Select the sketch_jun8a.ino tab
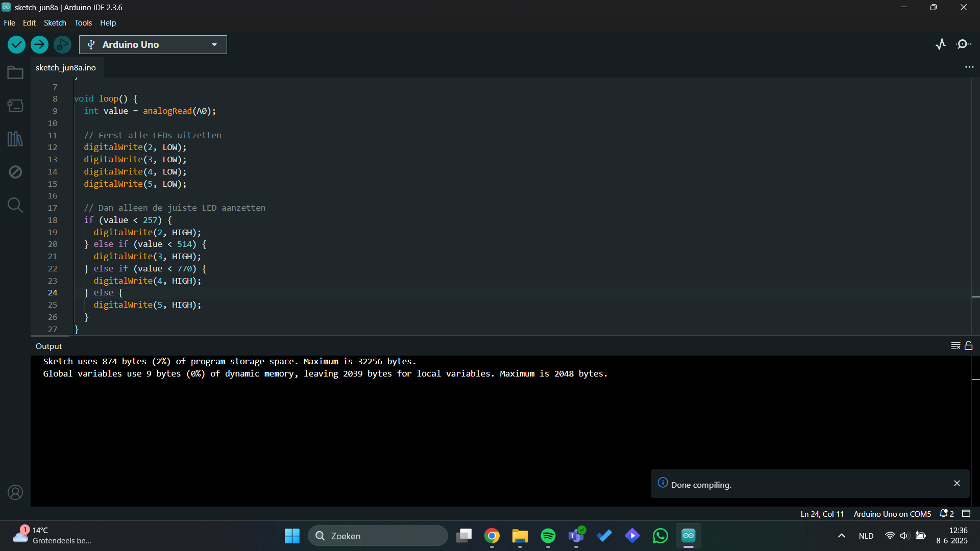 tap(66, 68)
